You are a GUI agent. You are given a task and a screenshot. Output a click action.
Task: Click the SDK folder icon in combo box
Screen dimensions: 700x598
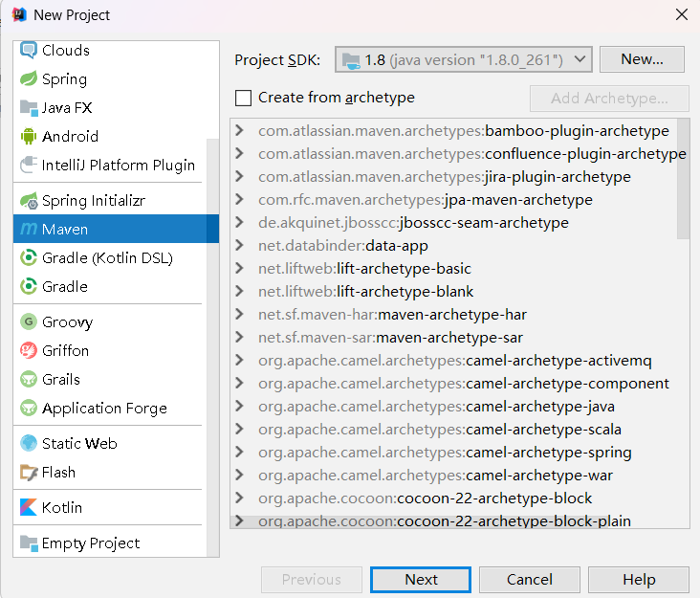[x=351, y=60]
